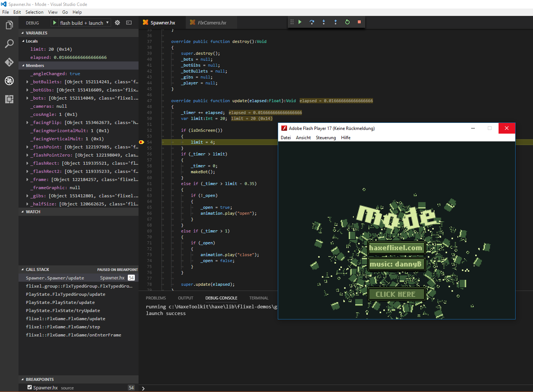533x392 pixels.
Task: Step over the current line
Action: point(312,22)
